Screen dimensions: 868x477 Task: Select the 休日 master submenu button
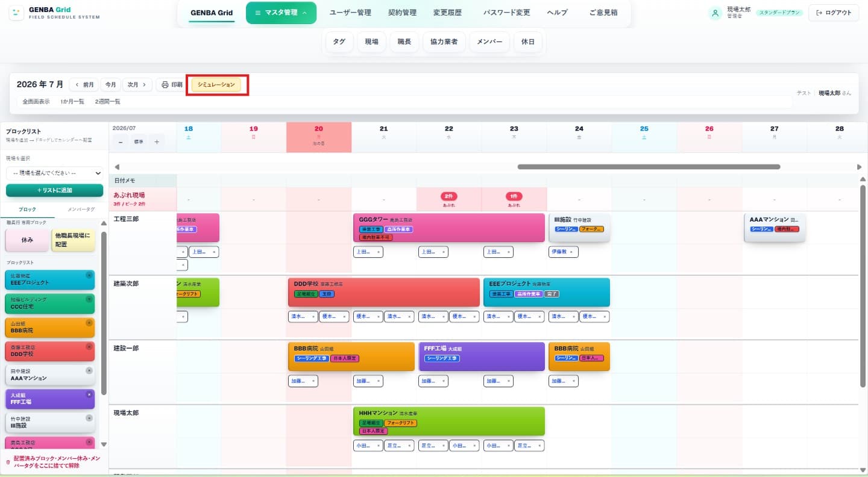click(x=528, y=42)
